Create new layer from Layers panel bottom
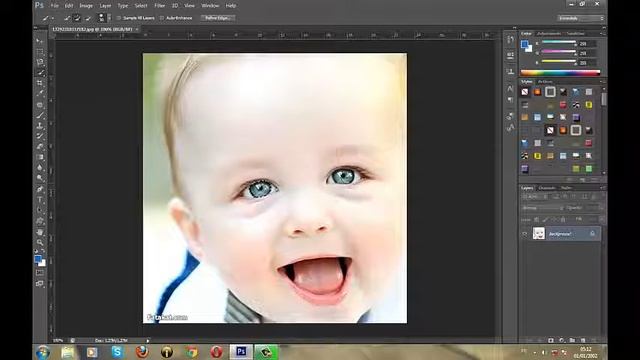The image size is (640, 360). (x=583, y=340)
